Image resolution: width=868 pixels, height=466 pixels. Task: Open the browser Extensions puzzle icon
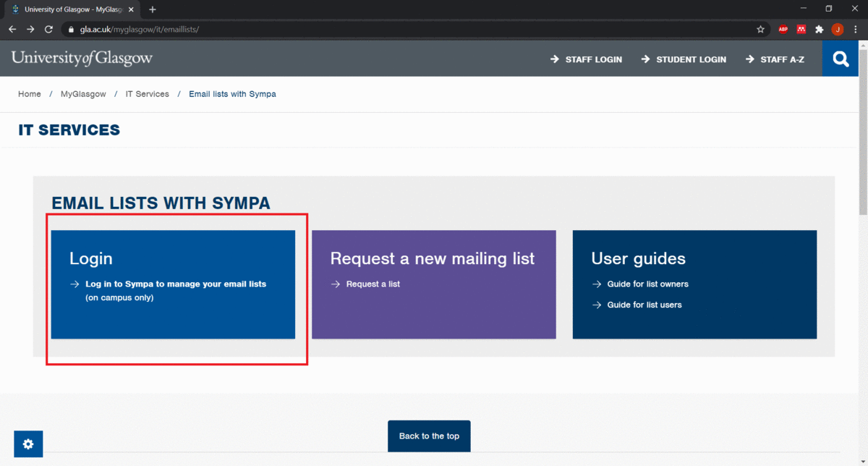819,30
